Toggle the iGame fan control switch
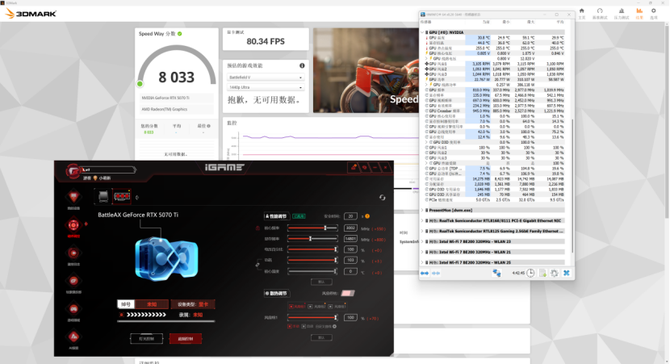The height and width of the screenshot is (364, 670). pos(348,294)
